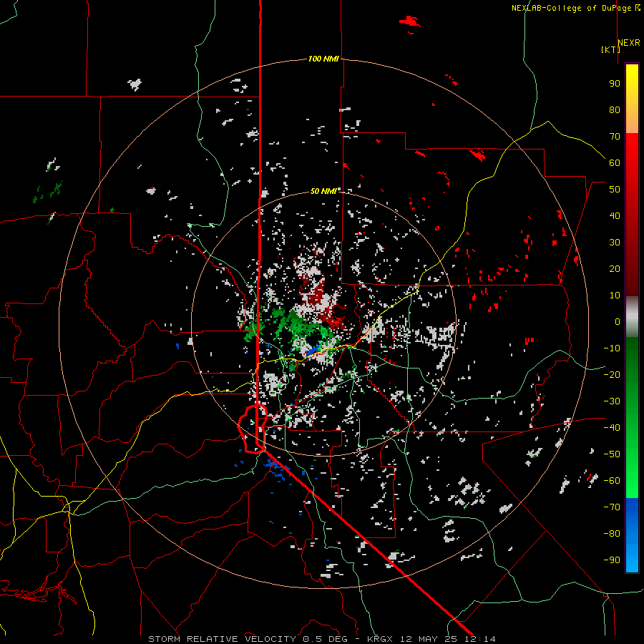Select the positive 80 knot scale label
Image resolution: width=644 pixels, height=644 pixels.
pyautogui.click(x=615, y=110)
